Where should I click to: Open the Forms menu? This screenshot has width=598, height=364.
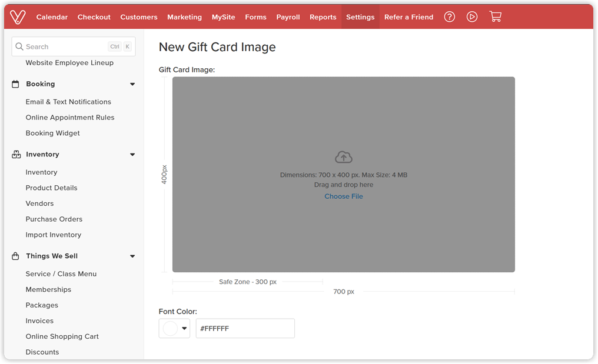coord(255,17)
